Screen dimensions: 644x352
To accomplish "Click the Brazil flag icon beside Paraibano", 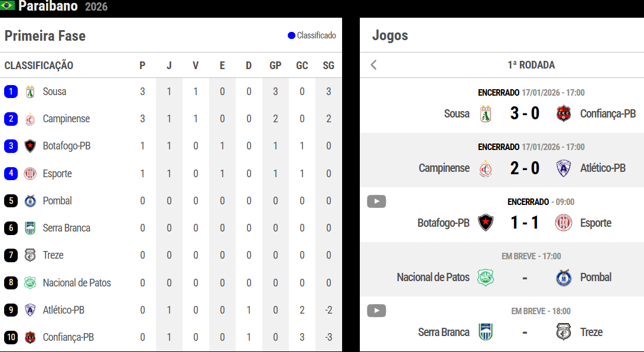I will [x=8, y=6].
